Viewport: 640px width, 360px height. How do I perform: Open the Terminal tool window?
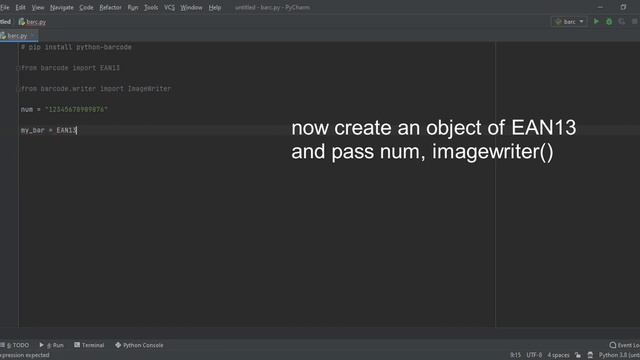[x=89, y=345]
